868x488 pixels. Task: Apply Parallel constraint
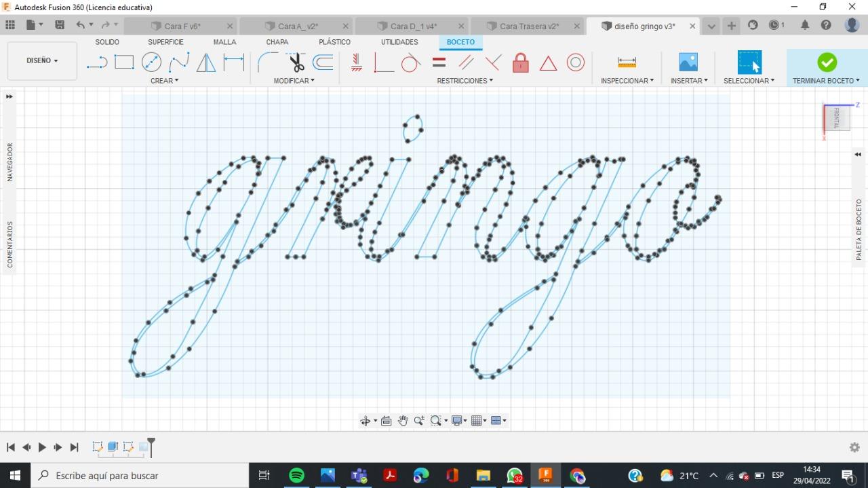(x=466, y=62)
